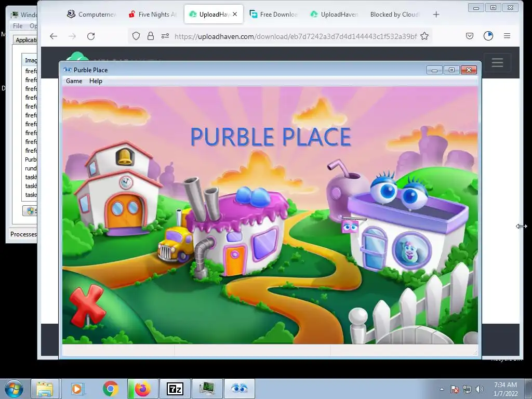This screenshot has height=399, width=532.
Task: Click the site permissions icon in address bar
Action: click(165, 36)
